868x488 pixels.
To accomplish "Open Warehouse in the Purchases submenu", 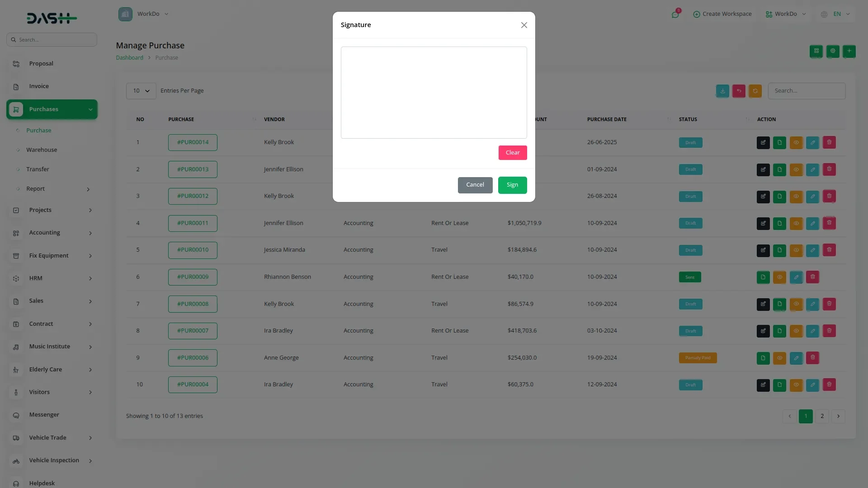I will (x=42, y=150).
